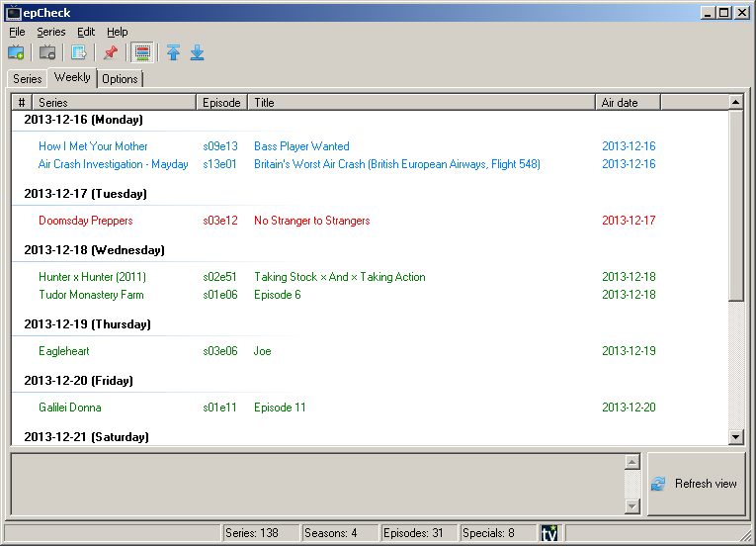Click the Britain's Worst Air Crash title
This screenshot has width=756, height=546.
397,164
